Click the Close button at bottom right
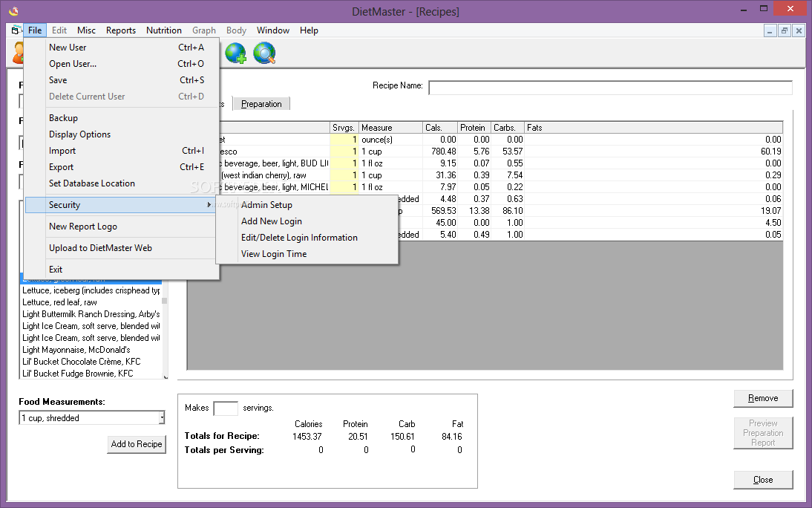Screen dimensions: 812x508 [x=763, y=480]
